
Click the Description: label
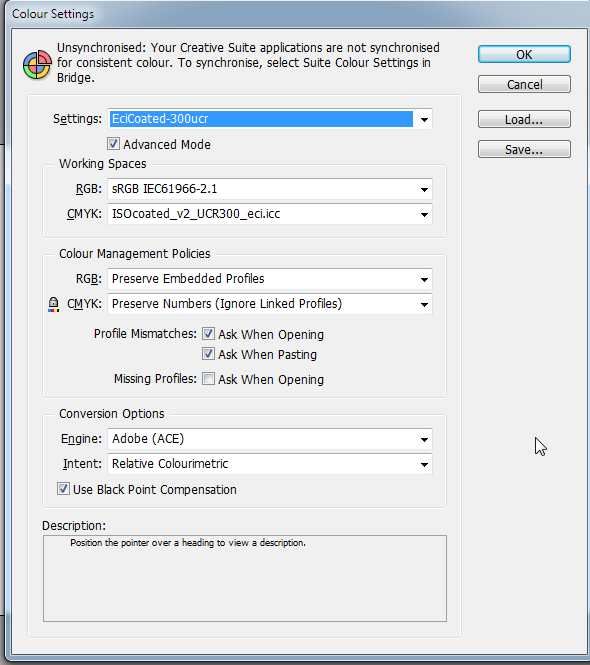[74, 526]
